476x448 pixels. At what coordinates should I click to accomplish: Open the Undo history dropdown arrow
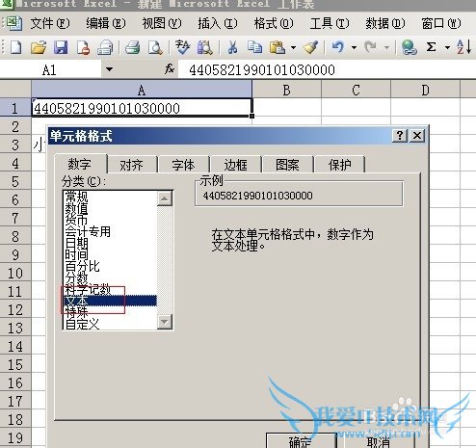coord(354,48)
